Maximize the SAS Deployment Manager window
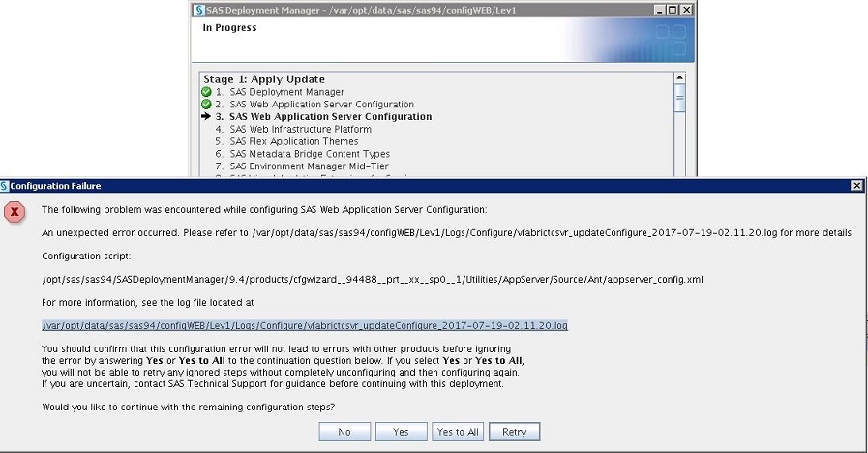The image size is (868, 453). (673, 10)
